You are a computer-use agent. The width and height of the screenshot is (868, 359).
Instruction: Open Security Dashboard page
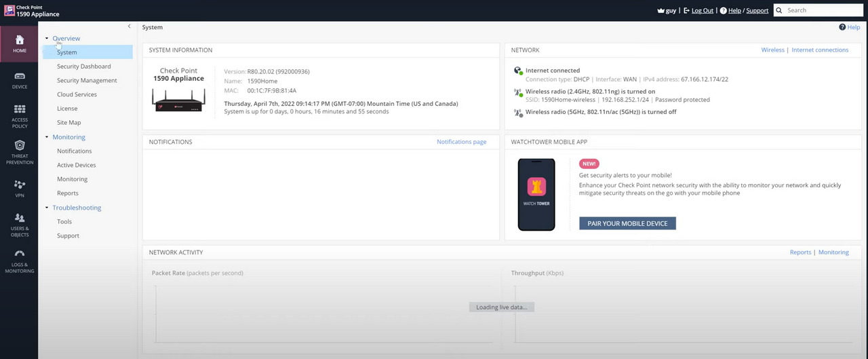[x=84, y=67]
